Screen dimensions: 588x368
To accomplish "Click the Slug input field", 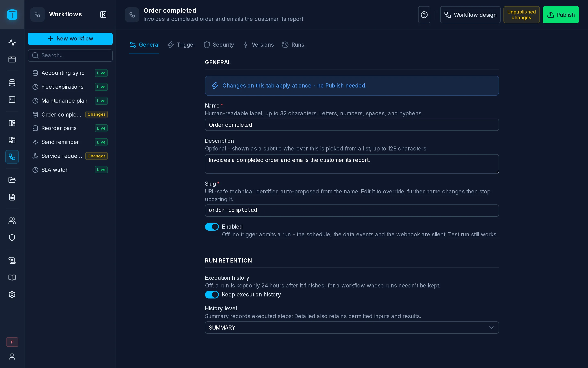I will [x=352, y=211].
